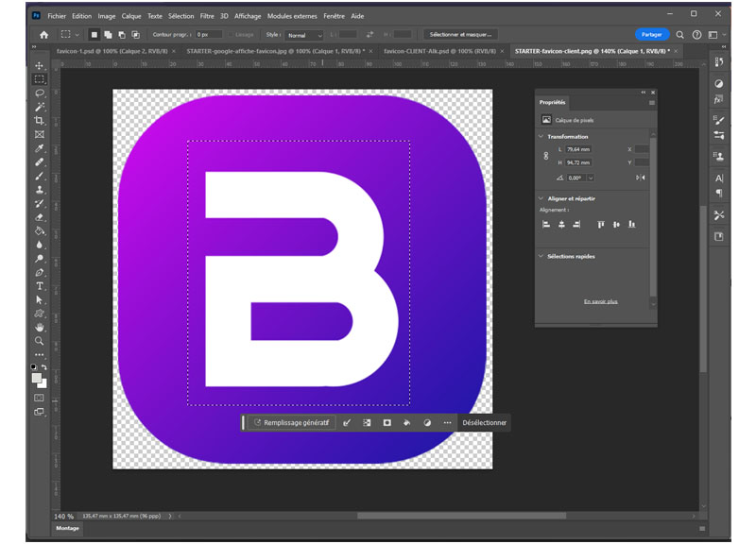The height and width of the screenshot is (544, 756).
Task: Select the History Brush tool
Action: pyautogui.click(x=40, y=203)
